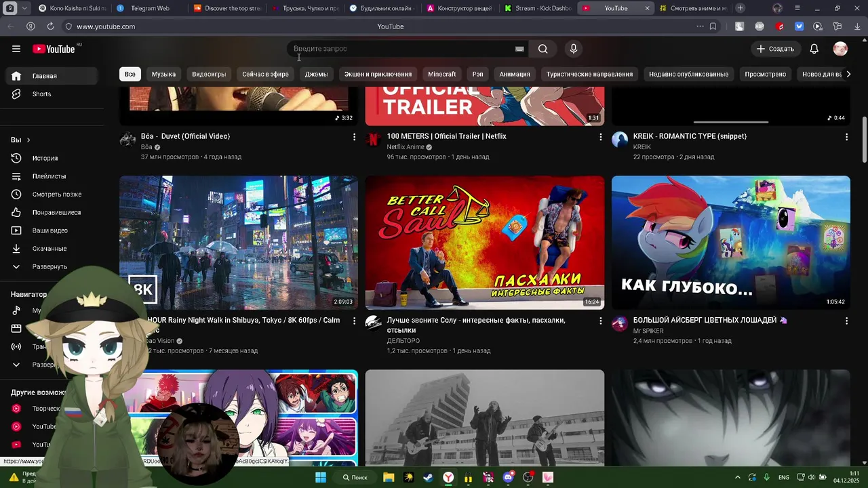Open the Mr SPIKER channel link

click(648, 331)
